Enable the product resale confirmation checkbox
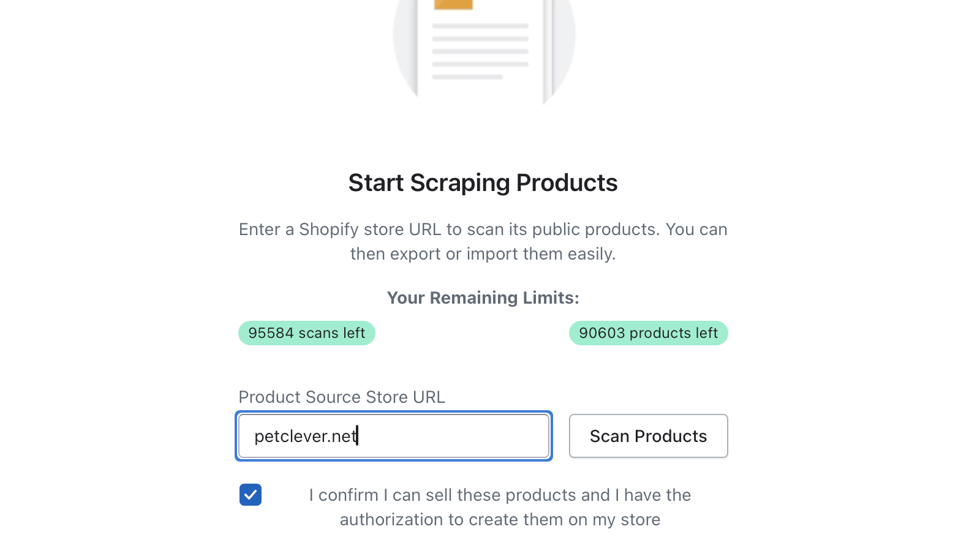This screenshot has height=551, width=980. coord(251,495)
